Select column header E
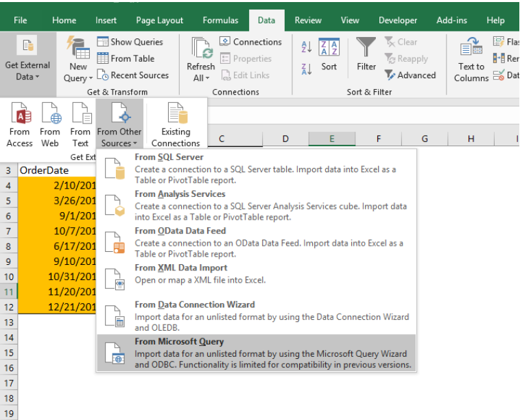The image size is (520, 420). coord(331,139)
